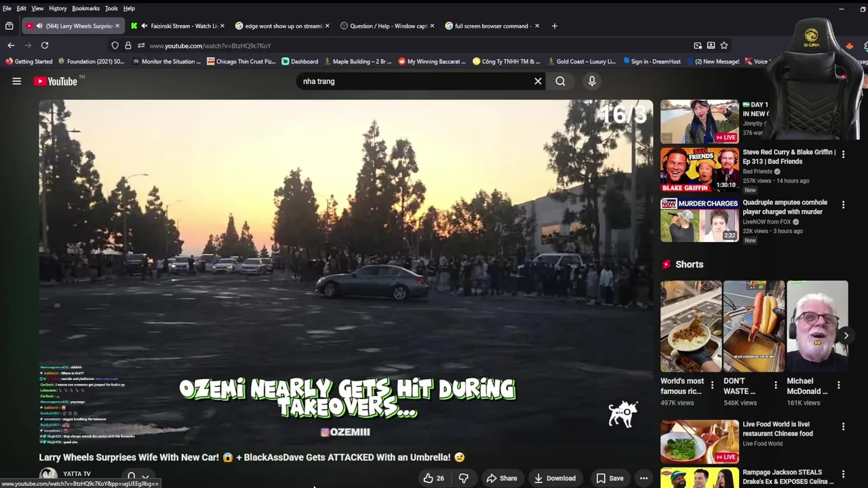Open 'My Winning Baccarat' bookmark
This screenshot has height=488, width=868.
point(432,62)
